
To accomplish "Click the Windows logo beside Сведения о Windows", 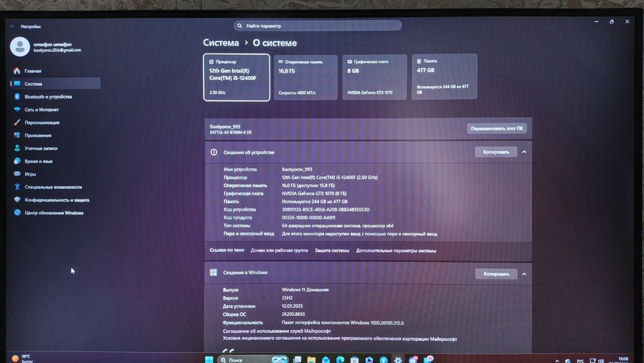I will pos(213,272).
